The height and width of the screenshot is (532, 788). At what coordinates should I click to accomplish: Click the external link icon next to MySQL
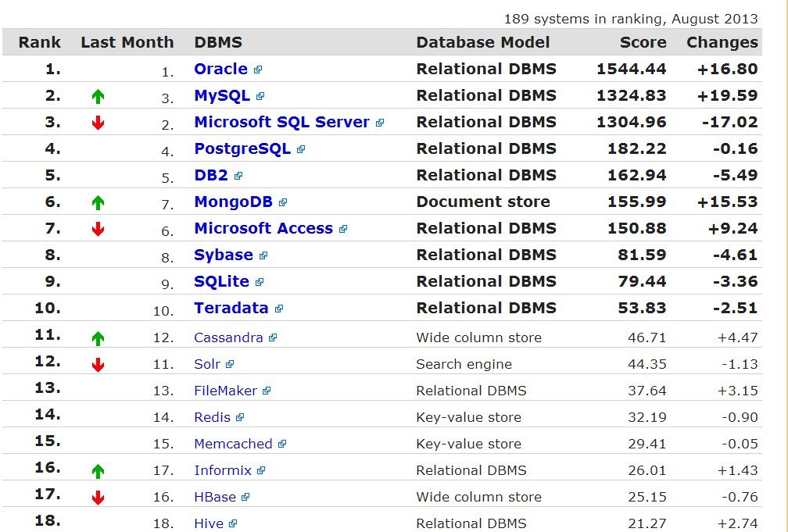(260, 96)
